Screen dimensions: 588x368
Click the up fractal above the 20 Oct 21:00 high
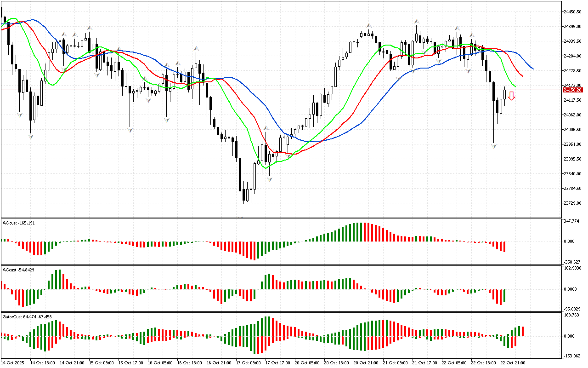tap(368, 26)
